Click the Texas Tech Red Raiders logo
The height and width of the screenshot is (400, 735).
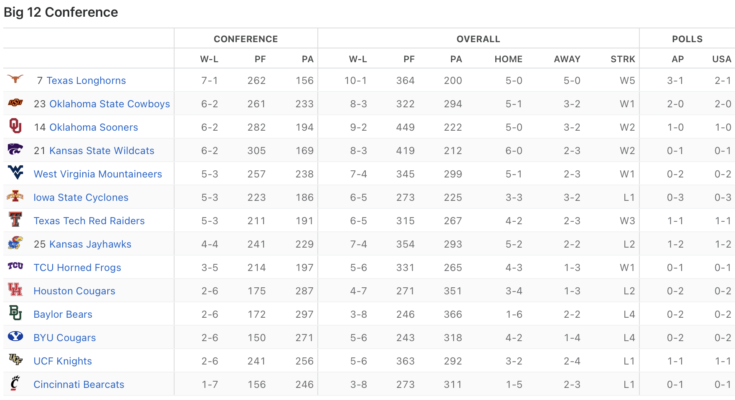pyautogui.click(x=15, y=221)
